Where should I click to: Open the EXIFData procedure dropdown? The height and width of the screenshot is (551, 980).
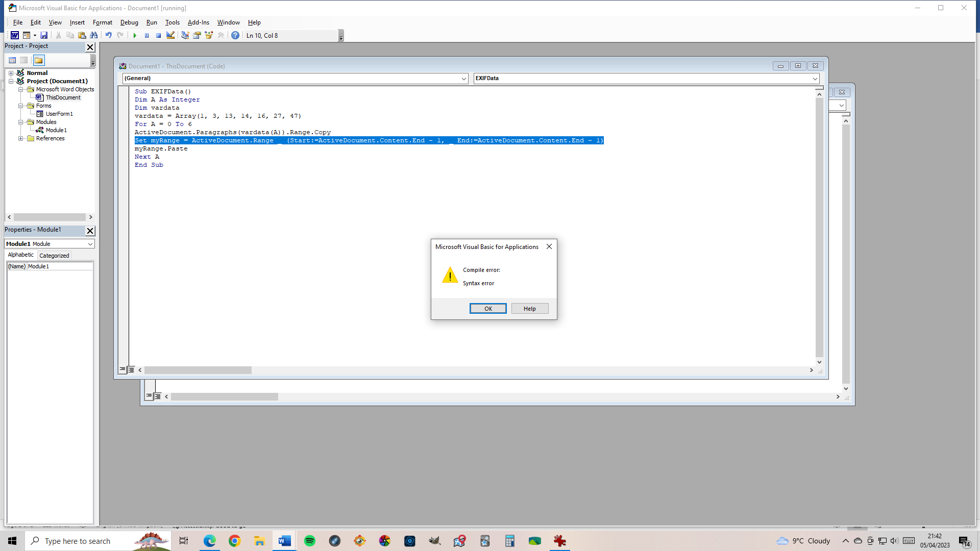(x=815, y=79)
